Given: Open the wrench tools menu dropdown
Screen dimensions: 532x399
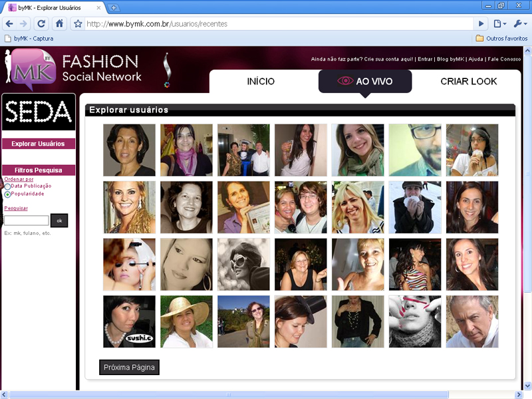Looking at the screenshot, I should (x=519, y=24).
